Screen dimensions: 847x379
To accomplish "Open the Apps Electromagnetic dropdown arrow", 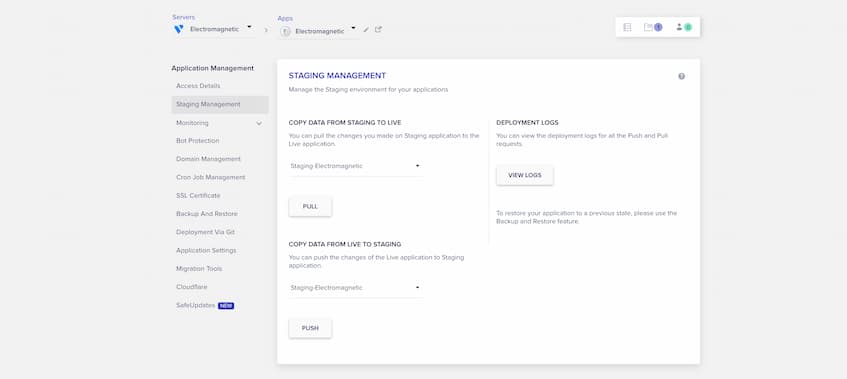I will [353, 28].
